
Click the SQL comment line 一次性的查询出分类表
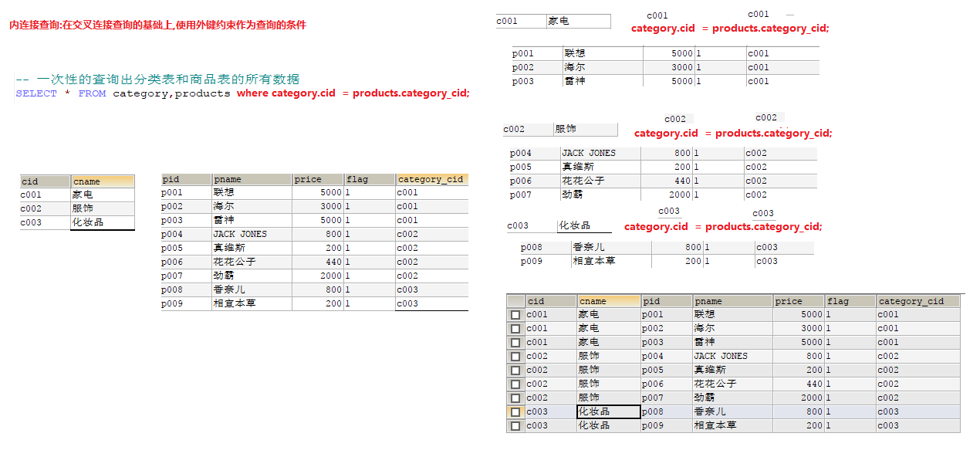point(157,80)
